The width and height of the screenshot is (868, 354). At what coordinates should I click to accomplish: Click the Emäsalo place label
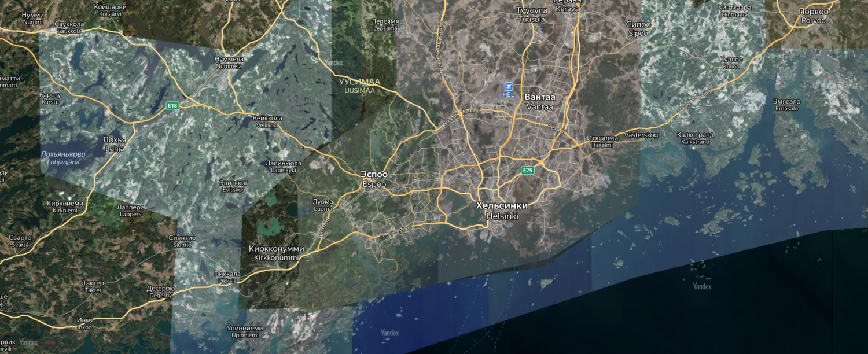tap(786, 105)
